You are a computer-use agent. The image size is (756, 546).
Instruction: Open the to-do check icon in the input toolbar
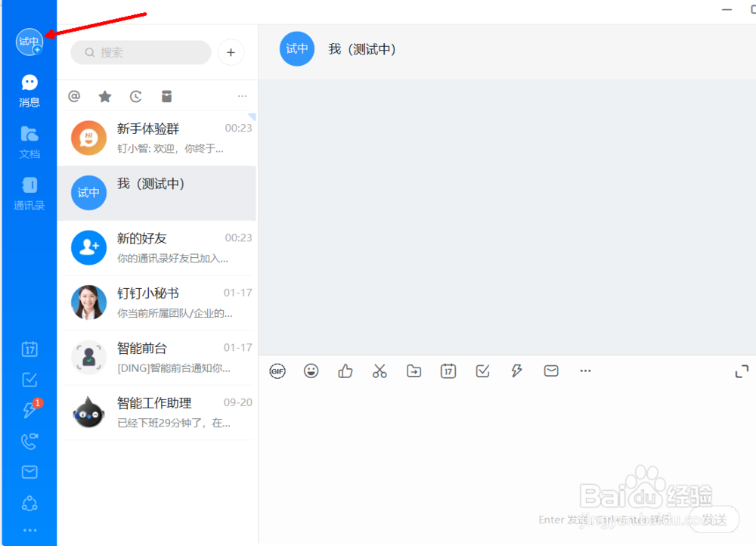(x=482, y=371)
